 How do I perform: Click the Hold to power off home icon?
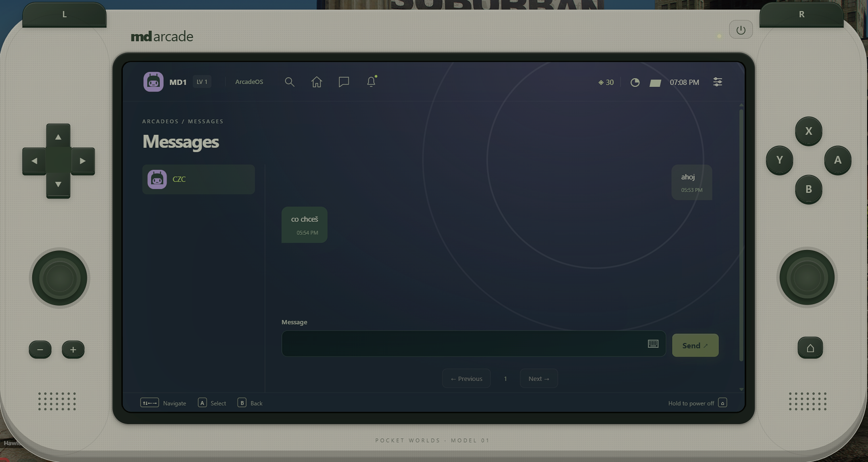723,403
